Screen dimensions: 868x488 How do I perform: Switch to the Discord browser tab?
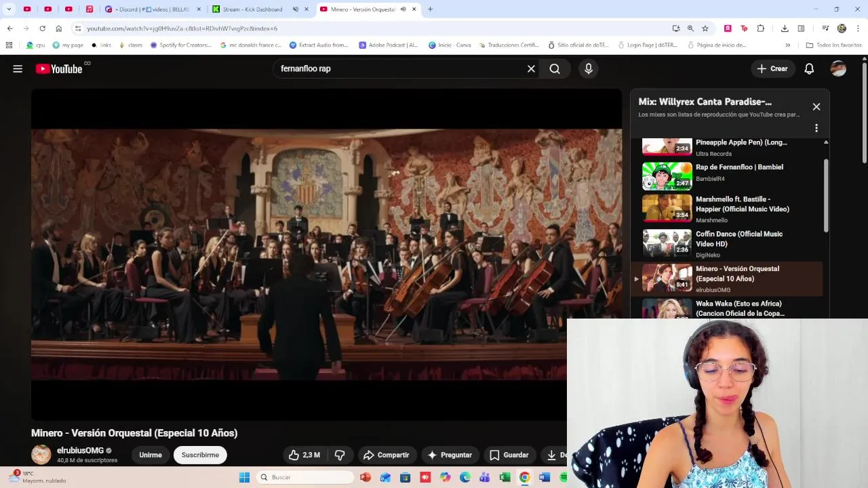pyautogui.click(x=153, y=9)
